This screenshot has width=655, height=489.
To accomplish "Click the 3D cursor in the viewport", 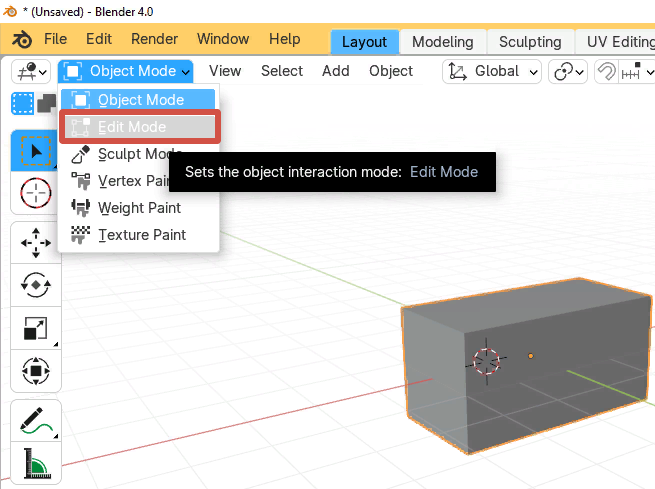I will point(486,362).
